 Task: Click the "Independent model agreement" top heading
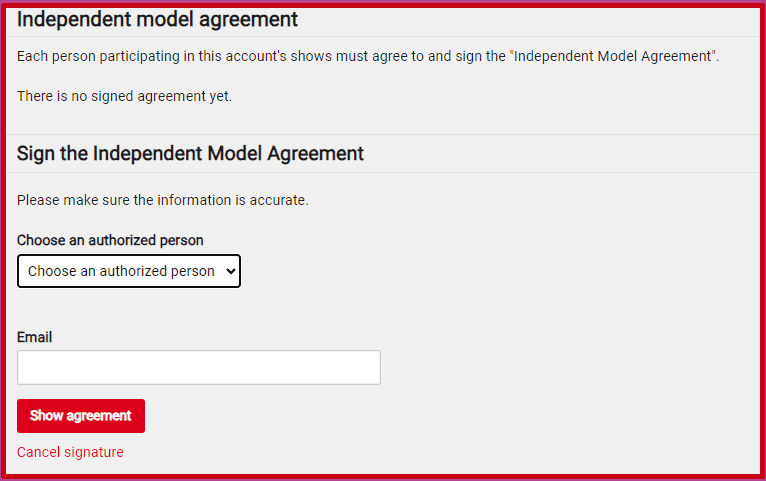[x=157, y=19]
